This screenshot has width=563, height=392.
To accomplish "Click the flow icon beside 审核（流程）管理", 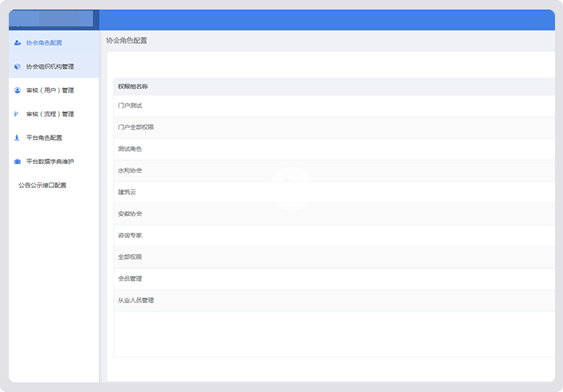I will pos(17,114).
